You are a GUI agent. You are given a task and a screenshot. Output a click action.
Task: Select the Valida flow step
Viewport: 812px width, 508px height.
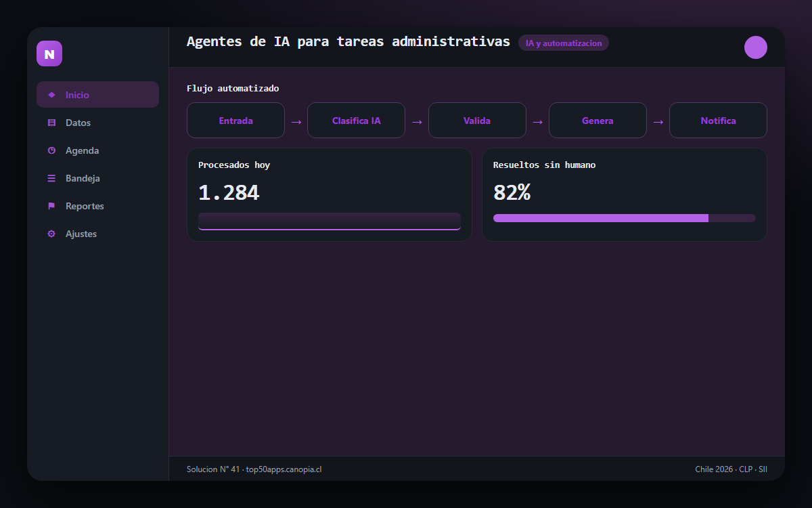(477, 121)
